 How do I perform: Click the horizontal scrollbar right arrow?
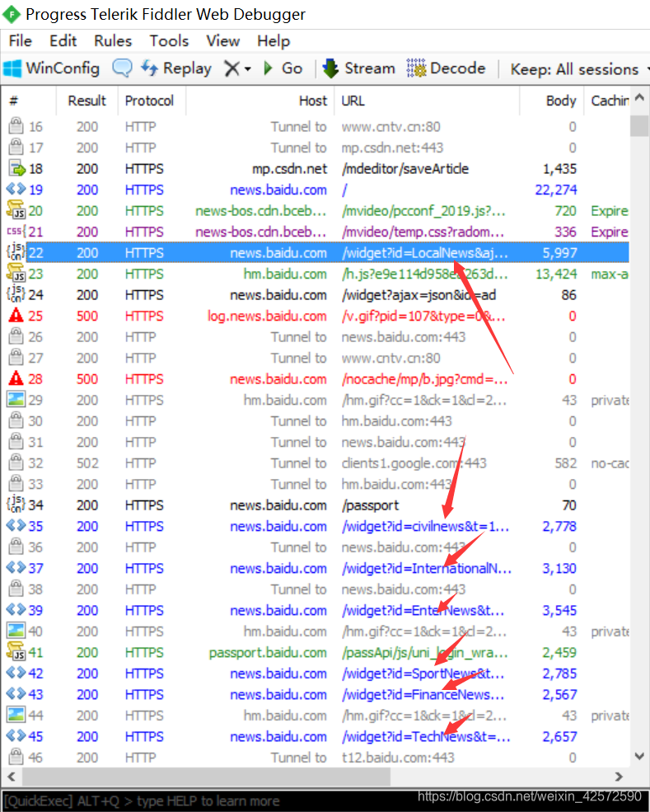[x=619, y=777]
